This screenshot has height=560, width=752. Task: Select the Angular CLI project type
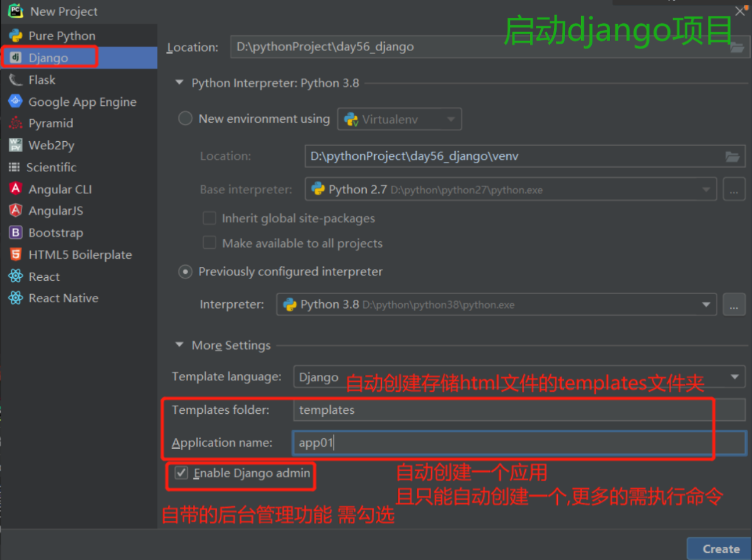(x=79, y=190)
